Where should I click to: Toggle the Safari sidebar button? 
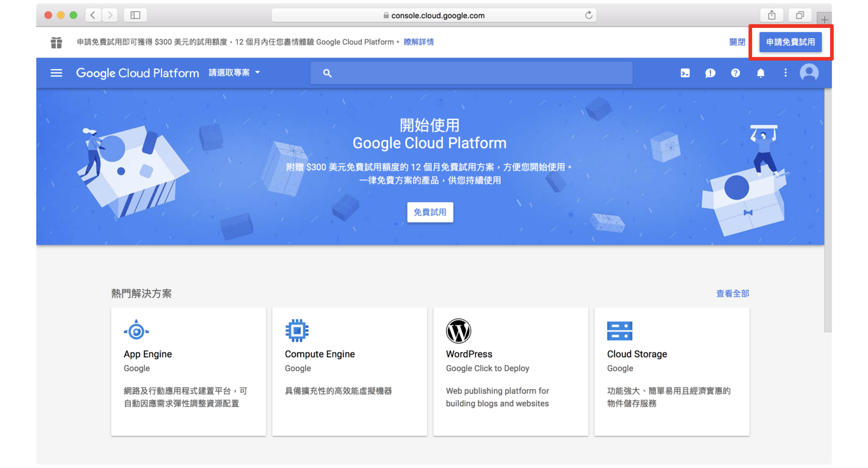tap(136, 15)
